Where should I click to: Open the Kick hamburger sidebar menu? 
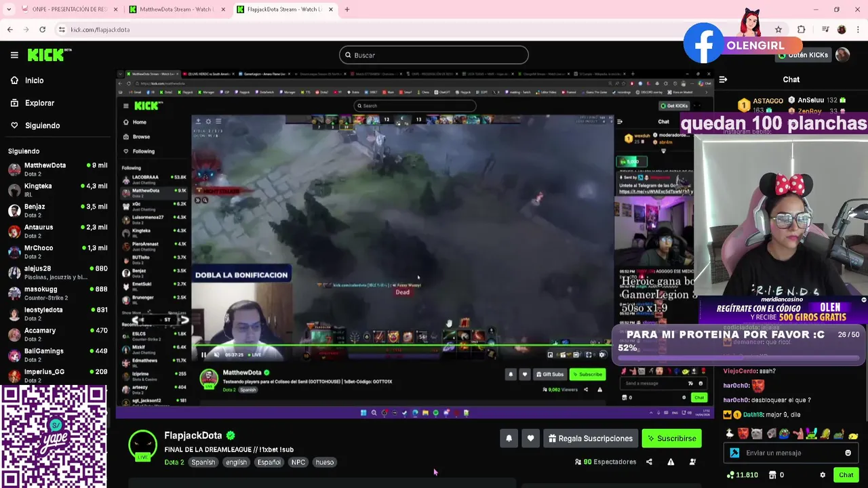pyautogui.click(x=14, y=55)
